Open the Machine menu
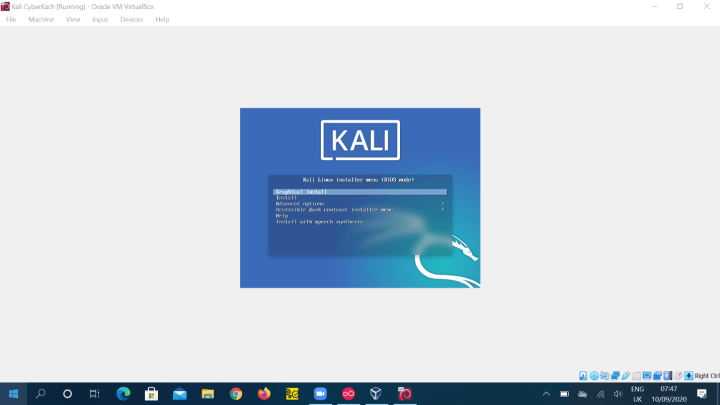 (x=41, y=19)
